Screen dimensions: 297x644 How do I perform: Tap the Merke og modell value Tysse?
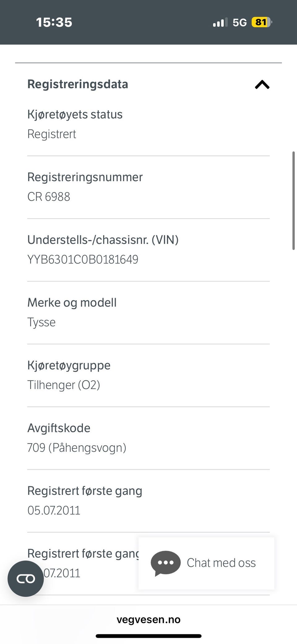41,322
